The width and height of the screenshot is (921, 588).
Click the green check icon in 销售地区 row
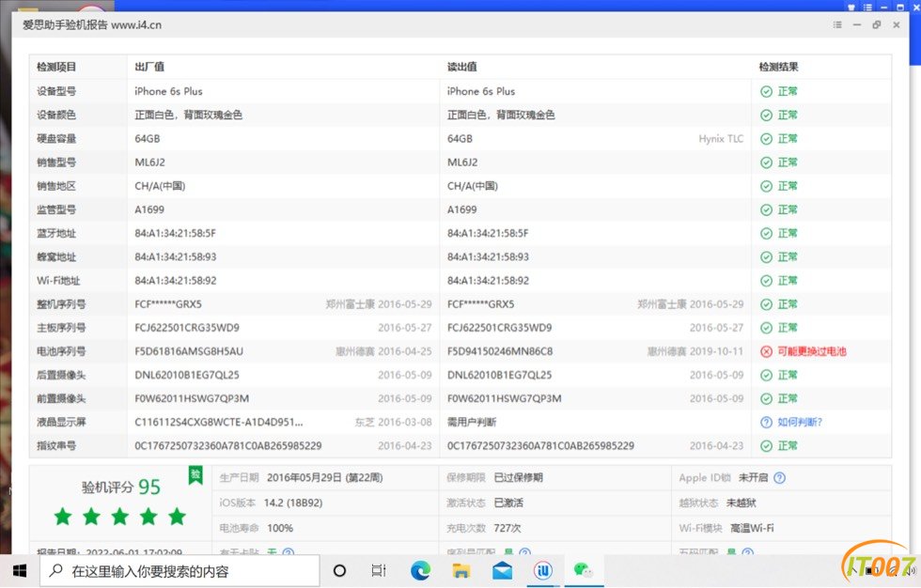[766, 186]
